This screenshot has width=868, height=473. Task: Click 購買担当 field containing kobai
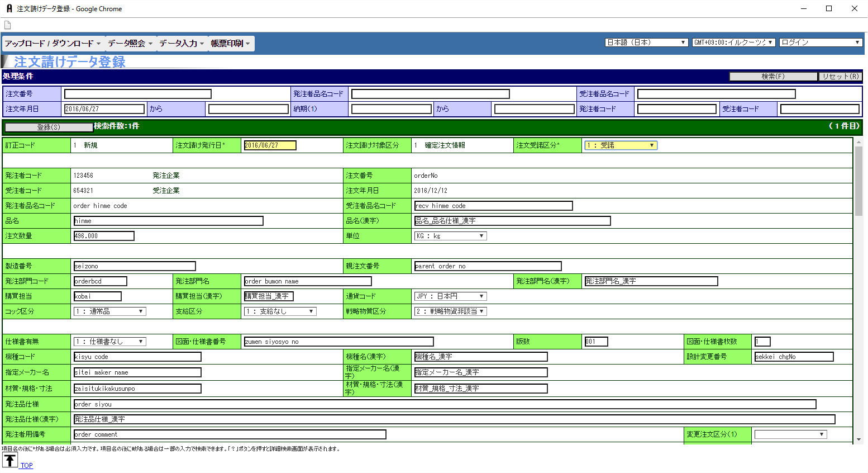[x=98, y=296]
